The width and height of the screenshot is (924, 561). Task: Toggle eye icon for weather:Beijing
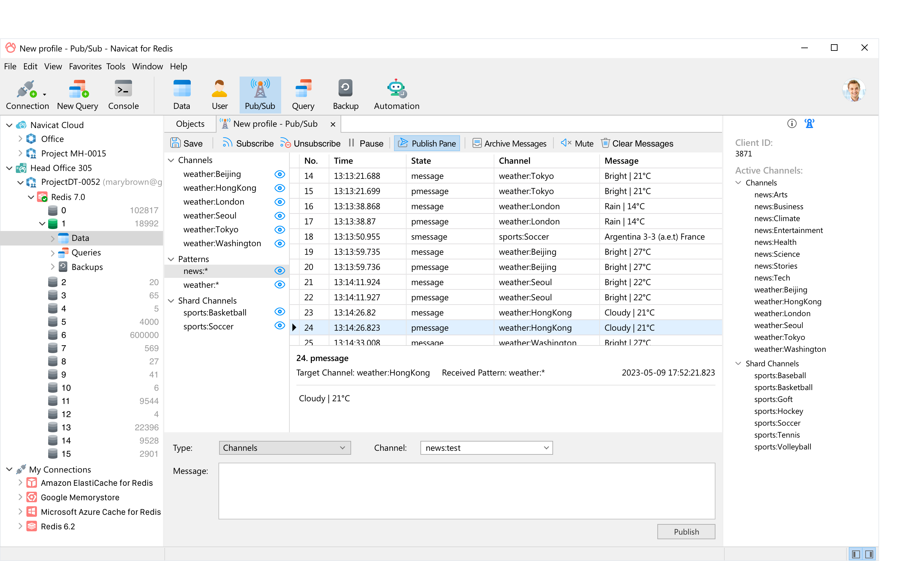click(x=280, y=174)
